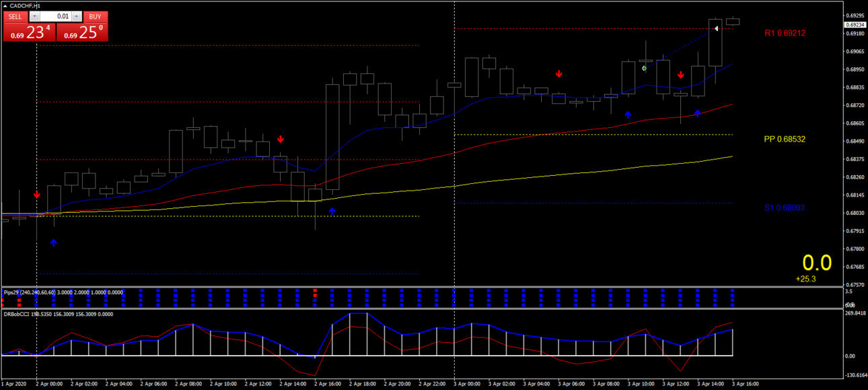Click the sell price 0.69 23 tile
Viewport: 868px width, 390px height.
tap(30, 32)
